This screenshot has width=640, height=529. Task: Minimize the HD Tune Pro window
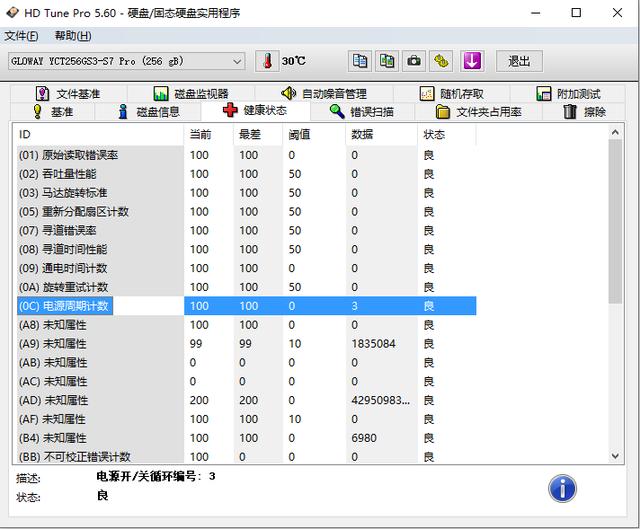click(536, 13)
